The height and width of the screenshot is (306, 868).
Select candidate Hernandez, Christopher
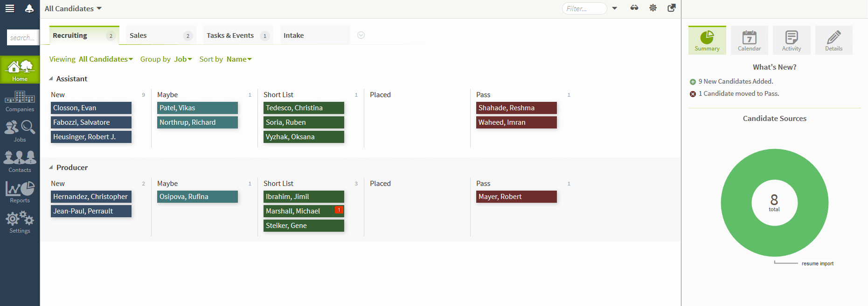click(x=91, y=197)
